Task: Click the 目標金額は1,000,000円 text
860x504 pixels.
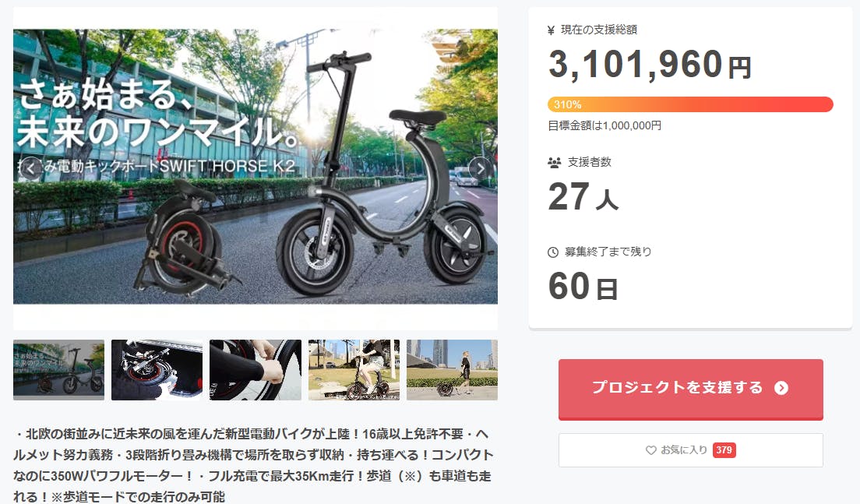Action: point(604,125)
